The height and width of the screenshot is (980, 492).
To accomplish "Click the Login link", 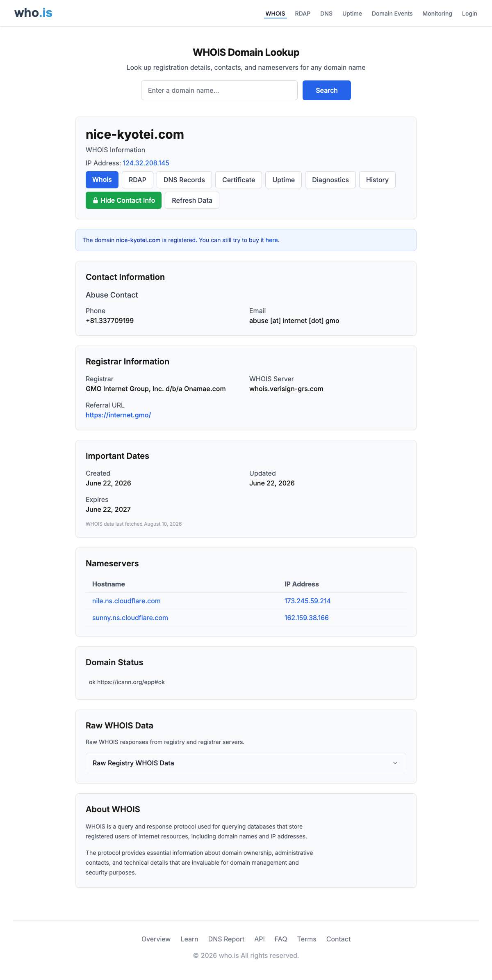I will click(469, 14).
